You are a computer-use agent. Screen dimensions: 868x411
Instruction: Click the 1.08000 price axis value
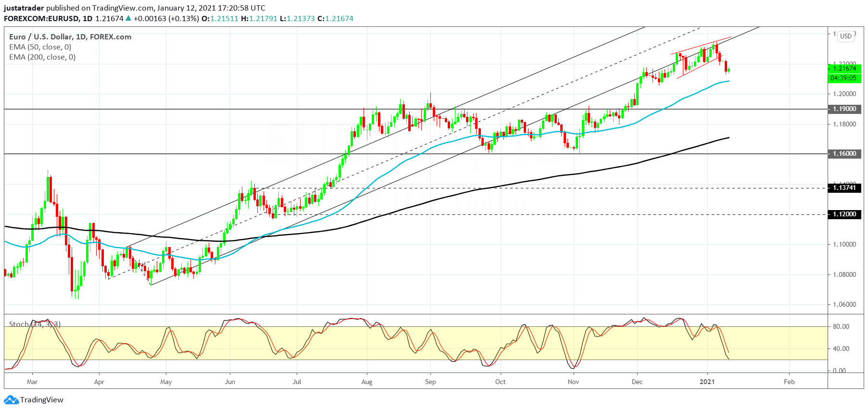click(845, 275)
